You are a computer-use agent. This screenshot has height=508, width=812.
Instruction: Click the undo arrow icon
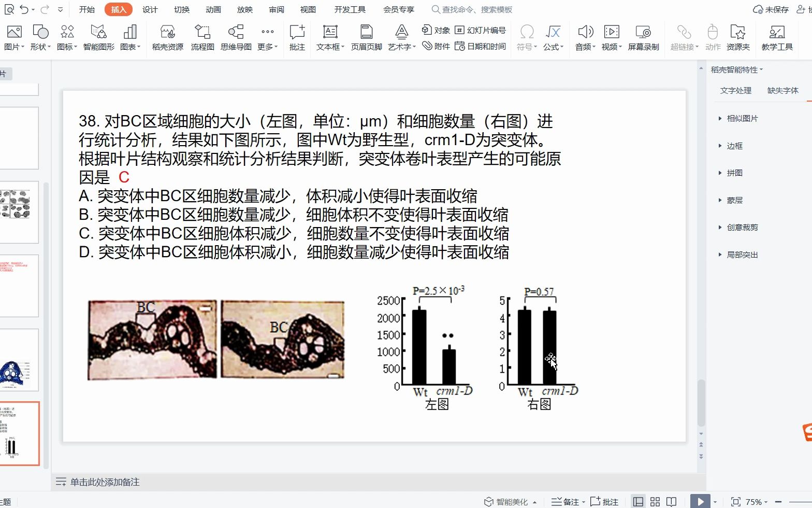(x=24, y=9)
